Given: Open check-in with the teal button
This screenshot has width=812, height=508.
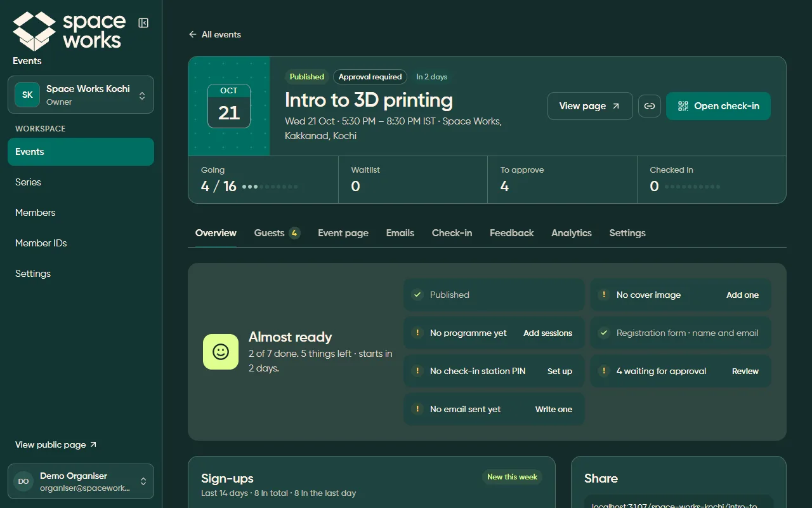Looking at the screenshot, I should point(718,106).
